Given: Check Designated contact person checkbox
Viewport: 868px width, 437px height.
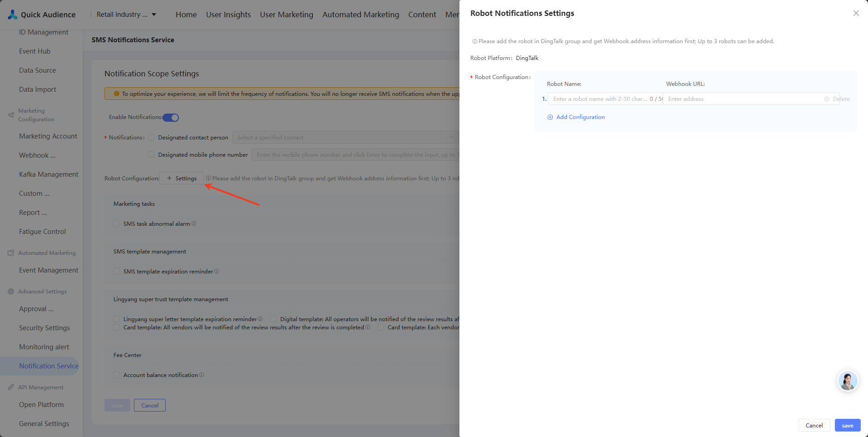Looking at the screenshot, I should 152,137.
